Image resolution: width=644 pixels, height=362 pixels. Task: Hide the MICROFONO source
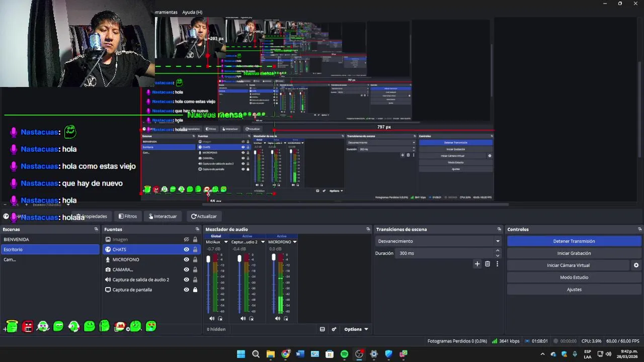point(186,259)
